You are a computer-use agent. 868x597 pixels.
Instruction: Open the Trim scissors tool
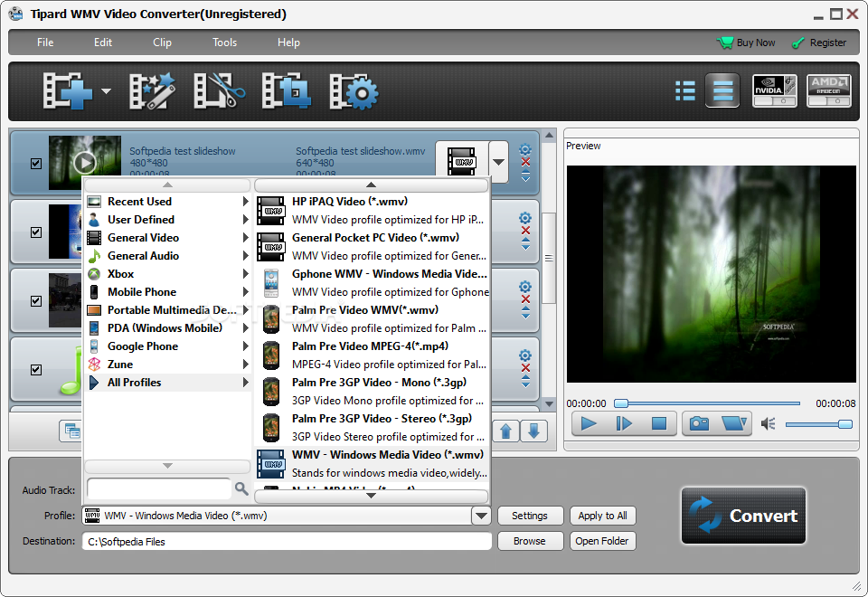tap(219, 91)
